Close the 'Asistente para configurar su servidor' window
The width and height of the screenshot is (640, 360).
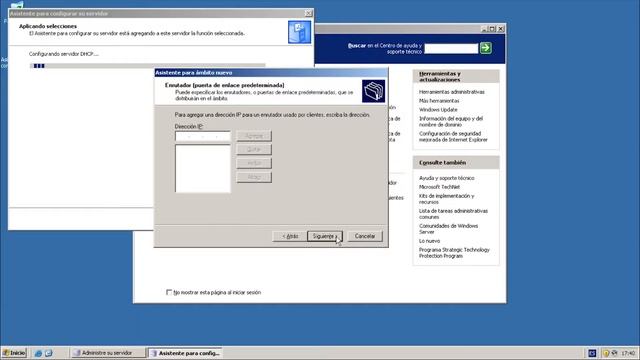tap(308, 13)
